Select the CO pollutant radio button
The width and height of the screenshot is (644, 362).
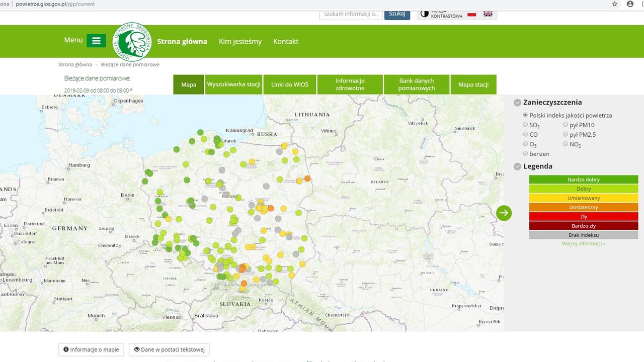click(x=526, y=134)
